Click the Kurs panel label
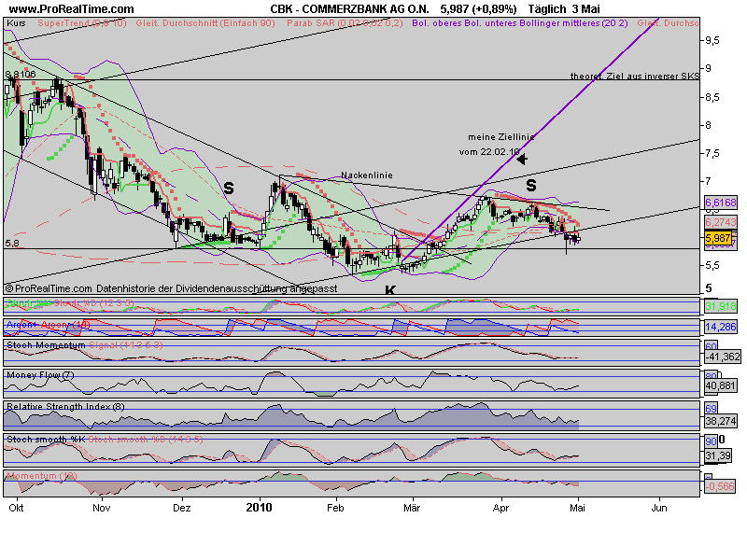Image resolution: width=747 pixels, height=560 pixels. (16, 22)
